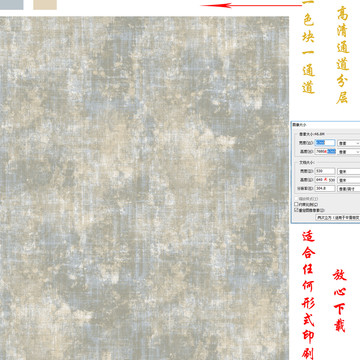360x360 pixels.
Task: Uncheck the resample image checkbox
Action: [x=296, y=210]
